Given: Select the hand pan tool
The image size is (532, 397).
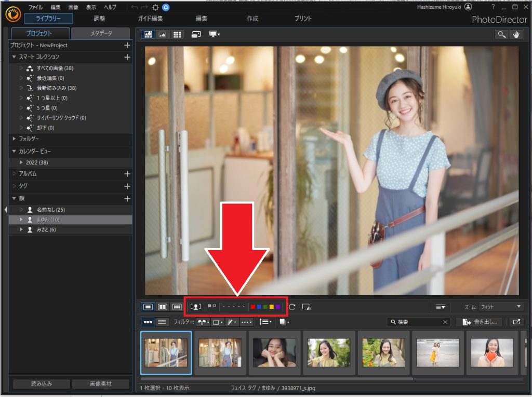Looking at the screenshot, I should pos(516,34).
